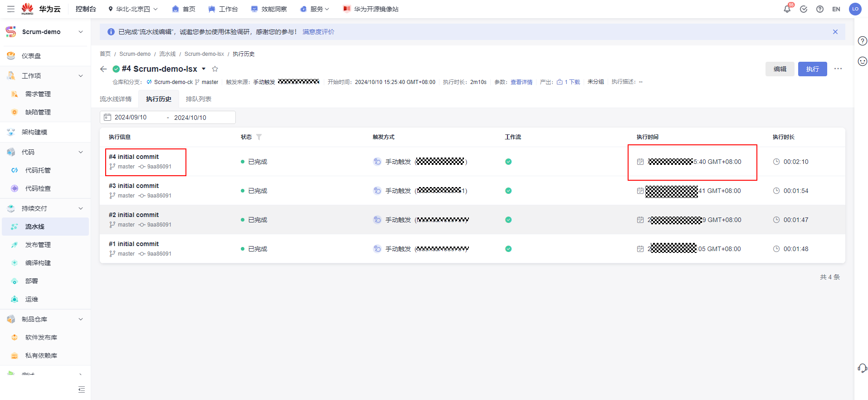The width and height of the screenshot is (868, 400).
Task: Click the end date 2024/10/10 field
Action: [190, 118]
